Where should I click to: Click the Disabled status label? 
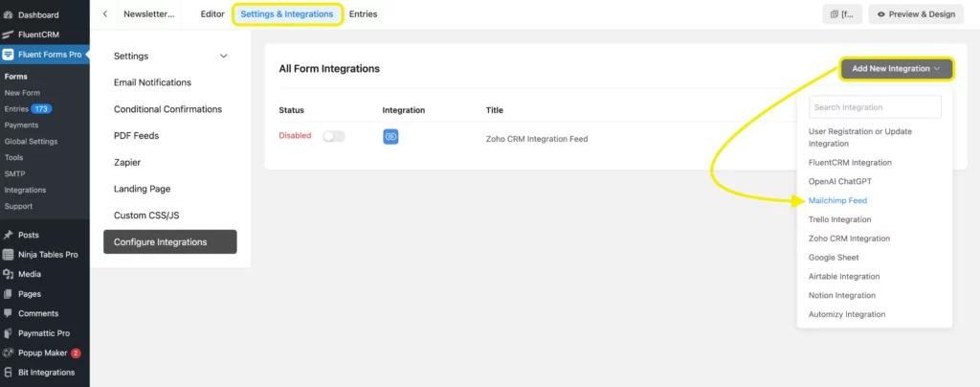pos(295,136)
